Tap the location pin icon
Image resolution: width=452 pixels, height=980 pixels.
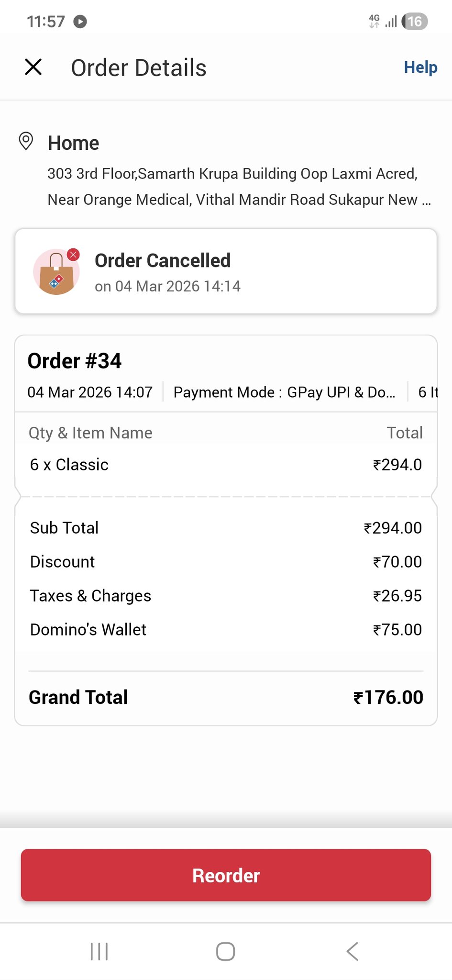tap(26, 142)
